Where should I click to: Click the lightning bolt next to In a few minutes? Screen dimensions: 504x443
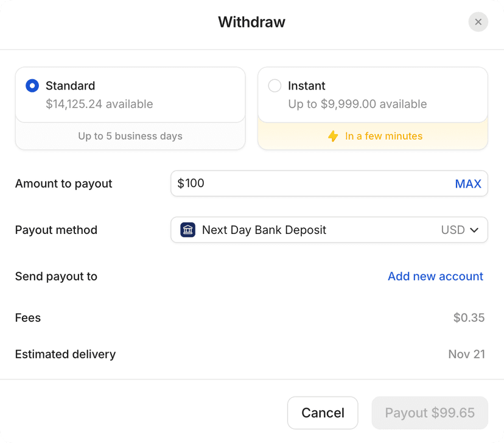pos(333,136)
